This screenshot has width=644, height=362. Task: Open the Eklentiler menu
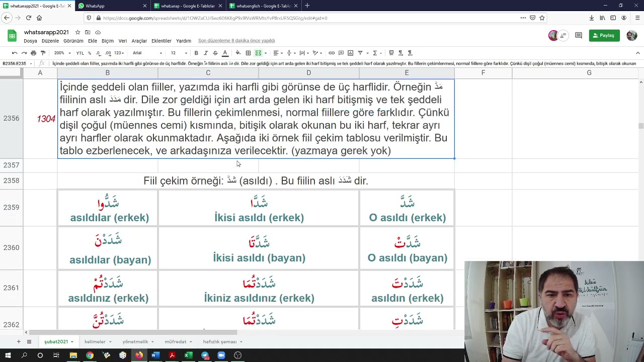[162, 41]
